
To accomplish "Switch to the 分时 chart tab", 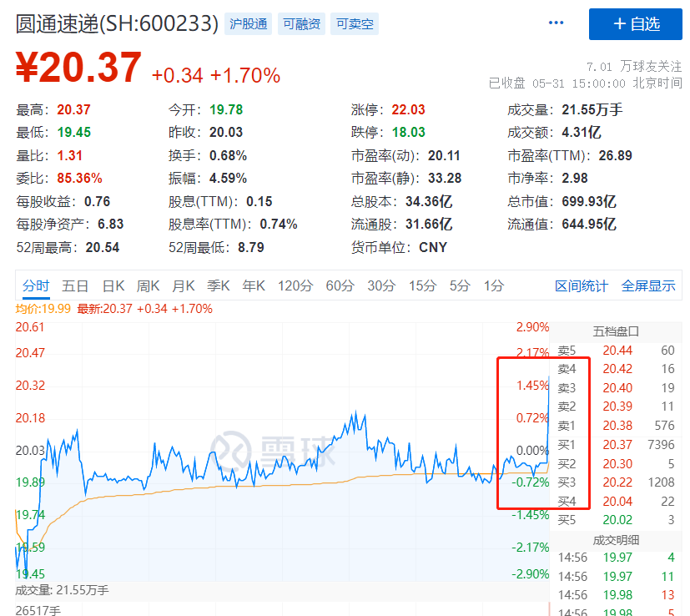I will [x=36, y=286].
